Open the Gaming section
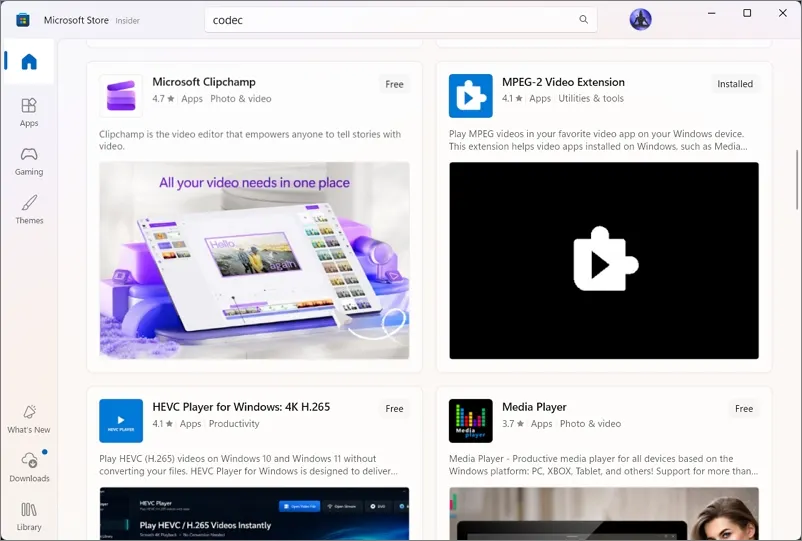The width and height of the screenshot is (802, 541). 29,161
